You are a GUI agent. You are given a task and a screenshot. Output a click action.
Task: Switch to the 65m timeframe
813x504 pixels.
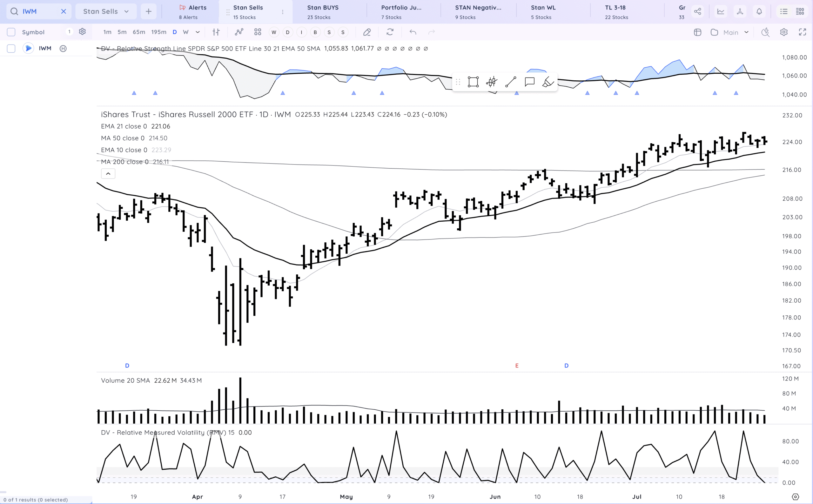139,32
